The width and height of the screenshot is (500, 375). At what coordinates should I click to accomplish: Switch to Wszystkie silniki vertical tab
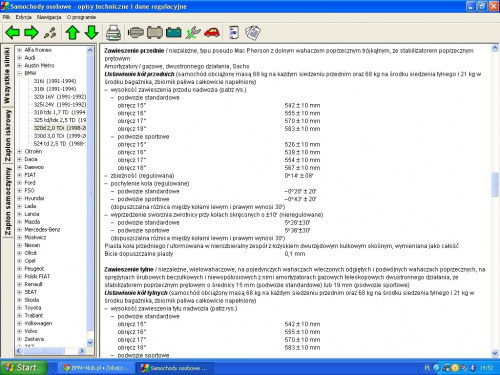click(7, 75)
